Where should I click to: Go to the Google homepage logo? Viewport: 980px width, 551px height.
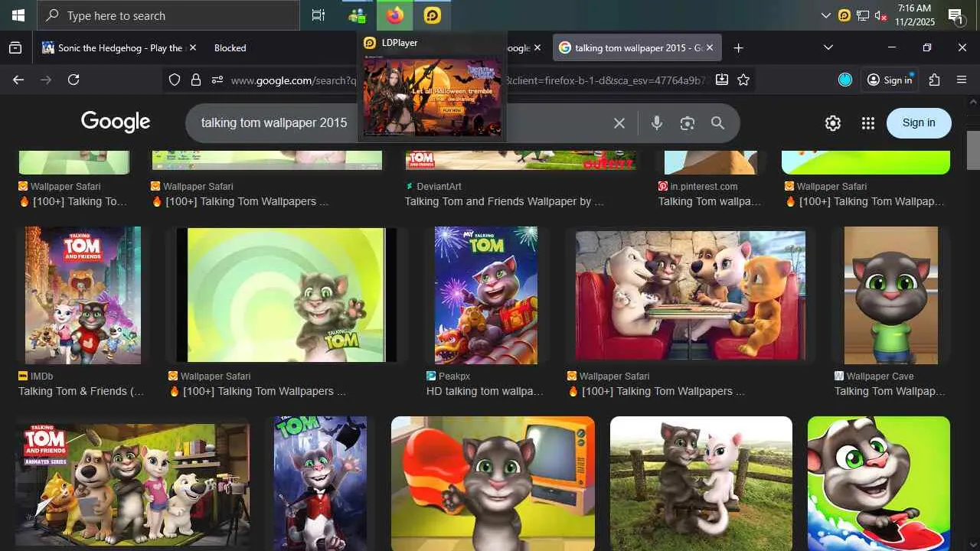pyautogui.click(x=116, y=122)
